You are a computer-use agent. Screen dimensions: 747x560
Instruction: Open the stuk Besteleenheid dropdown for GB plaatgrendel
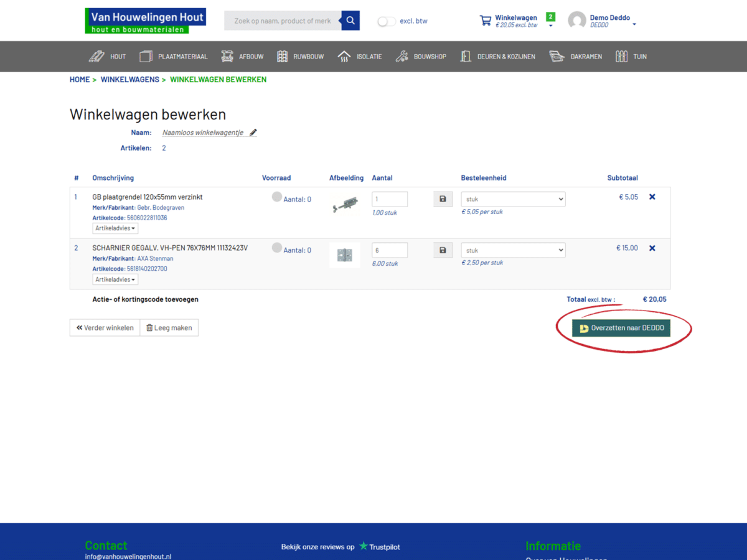513,198
